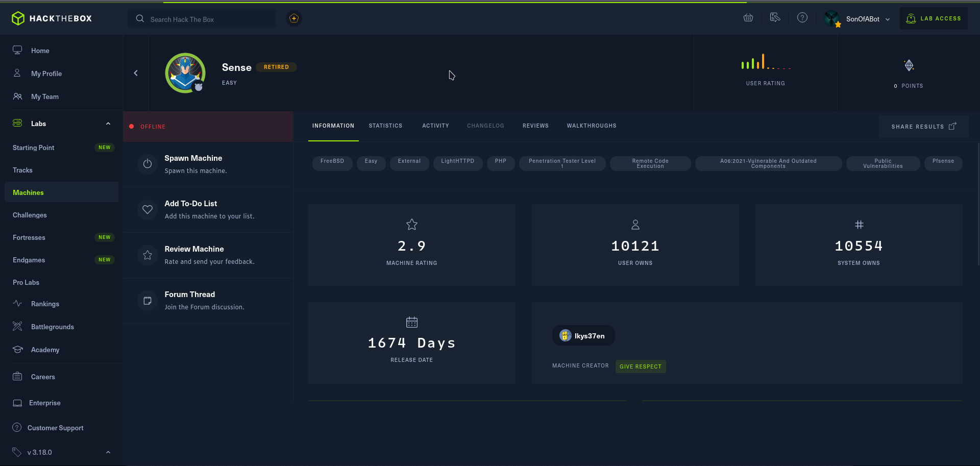Click the Customer Support question icon
The image size is (980, 466).
click(17, 427)
